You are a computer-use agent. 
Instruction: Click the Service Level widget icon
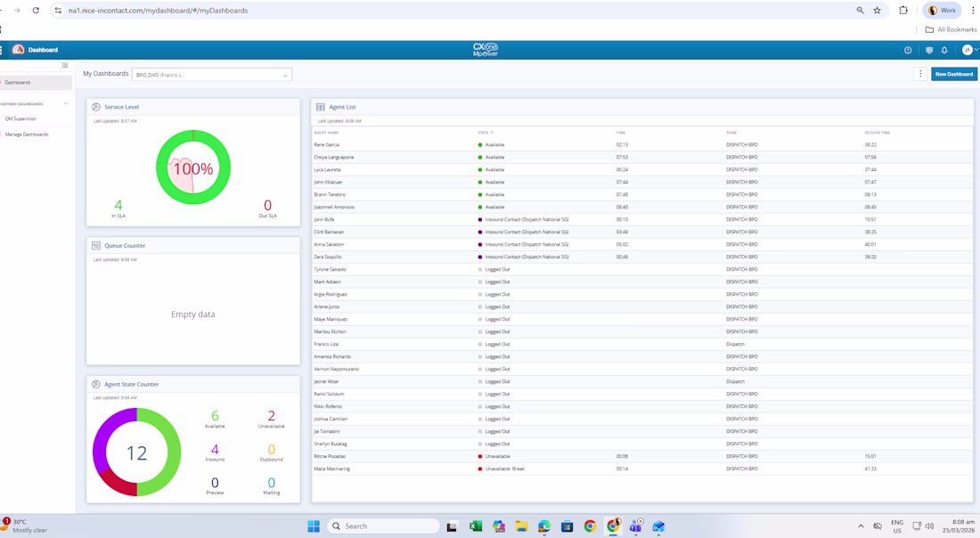96,107
